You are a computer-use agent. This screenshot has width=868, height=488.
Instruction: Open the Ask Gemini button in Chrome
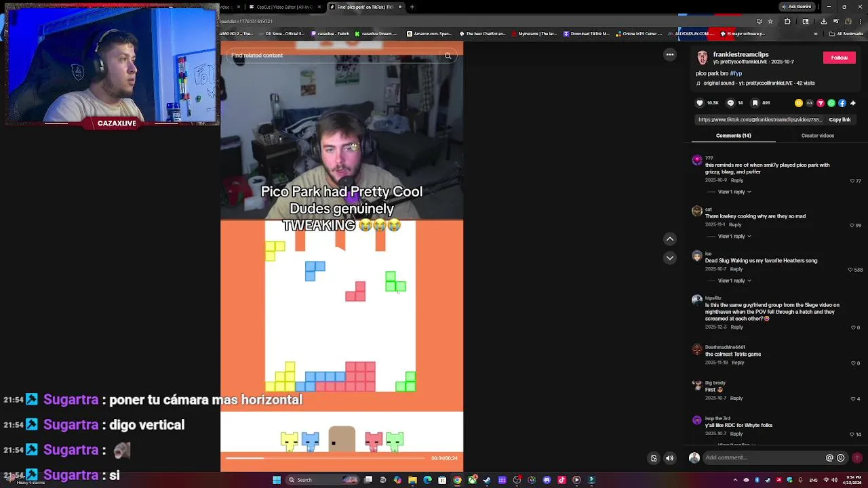tap(798, 7)
